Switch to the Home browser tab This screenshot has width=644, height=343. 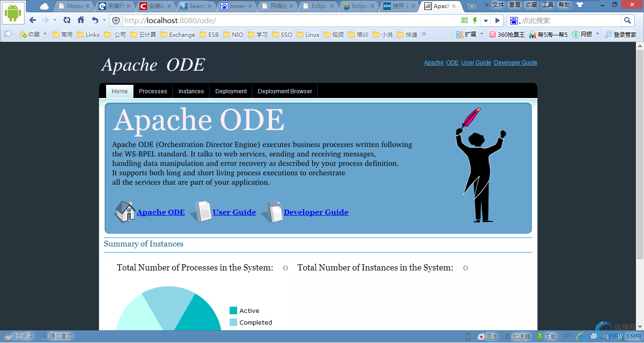tap(75, 6)
